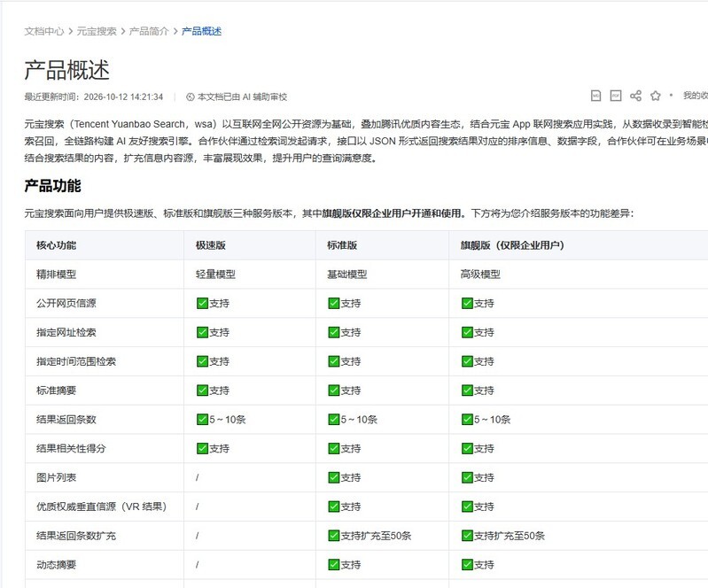Click the 结果相关性得分 row label
This screenshot has width=708, height=588.
[x=71, y=449]
